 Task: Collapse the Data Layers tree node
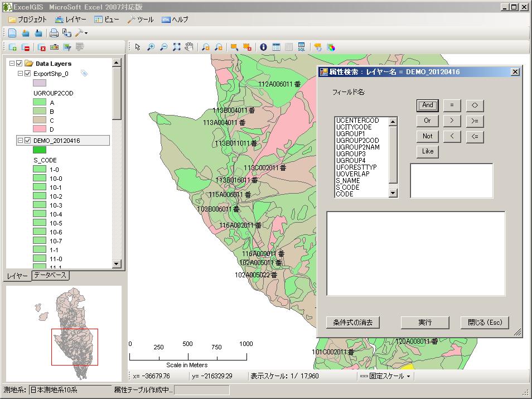tap(12, 64)
